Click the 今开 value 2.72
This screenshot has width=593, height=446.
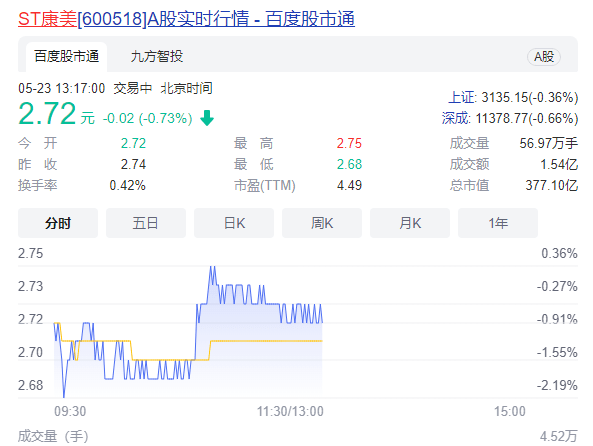133,143
